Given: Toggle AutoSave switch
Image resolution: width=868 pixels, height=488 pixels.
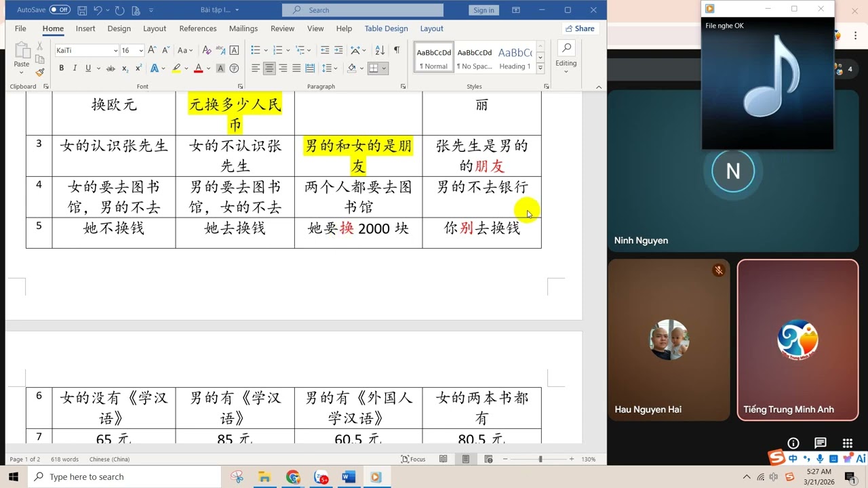Looking at the screenshot, I should pos(60,10).
